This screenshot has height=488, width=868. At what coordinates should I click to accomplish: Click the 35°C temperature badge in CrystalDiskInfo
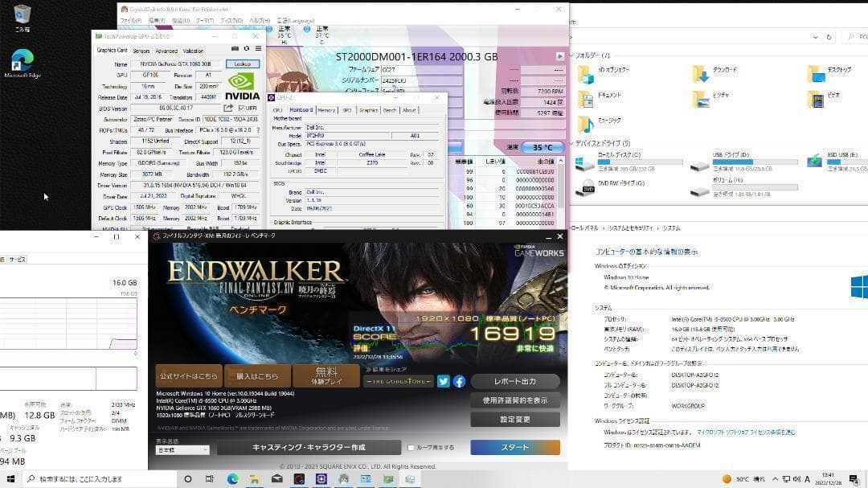pyautogui.click(x=542, y=146)
